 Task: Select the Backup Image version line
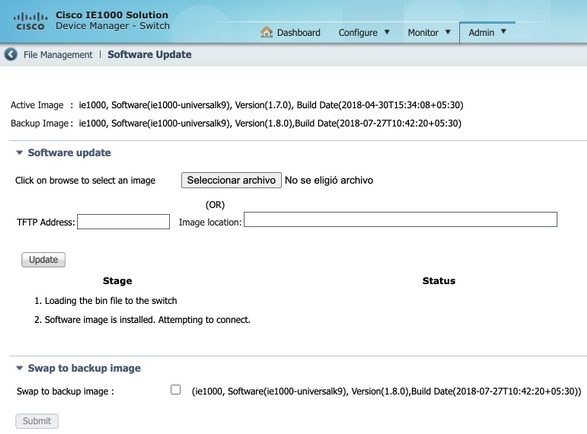(270, 123)
